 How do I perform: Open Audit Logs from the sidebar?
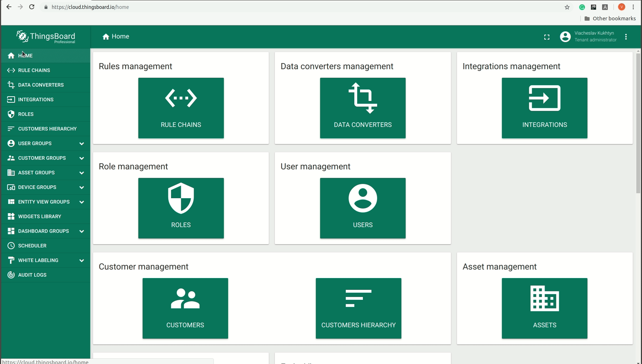[x=32, y=275]
